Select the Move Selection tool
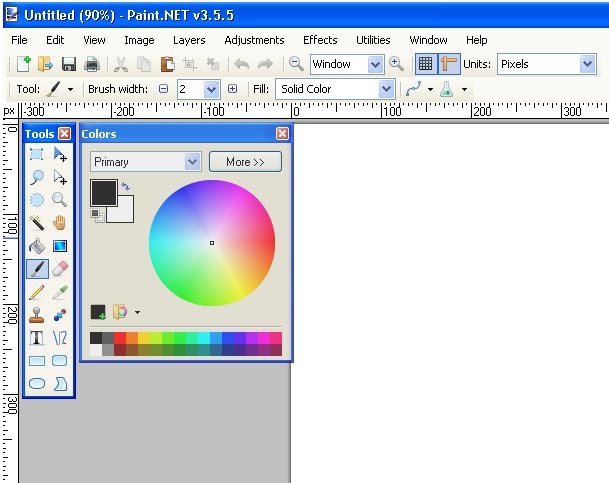The image size is (609, 483). tap(60, 177)
